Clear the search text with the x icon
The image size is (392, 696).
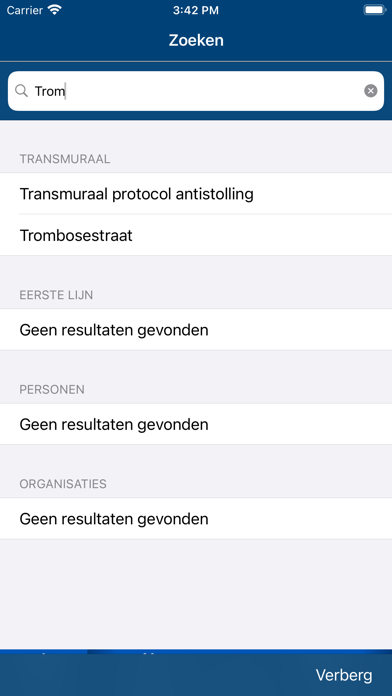click(371, 91)
